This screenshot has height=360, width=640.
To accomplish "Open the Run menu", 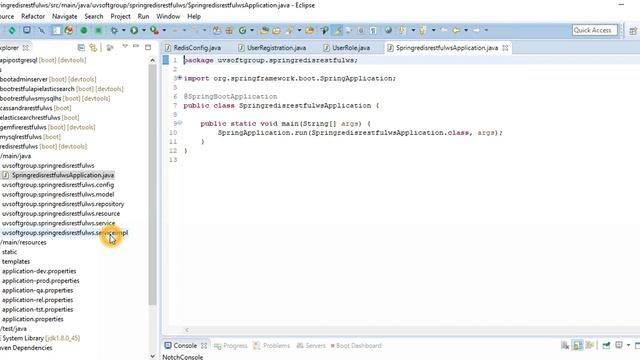I will (x=143, y=16).
